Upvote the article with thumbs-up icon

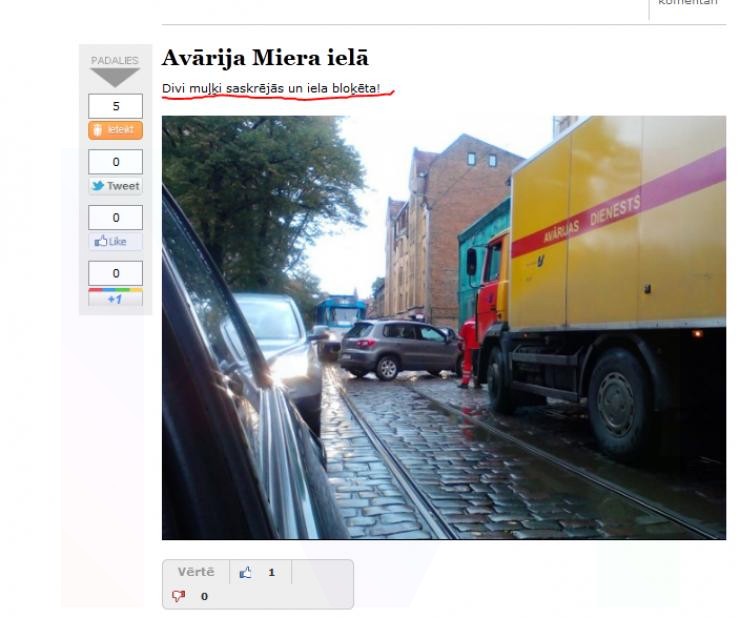246,573
